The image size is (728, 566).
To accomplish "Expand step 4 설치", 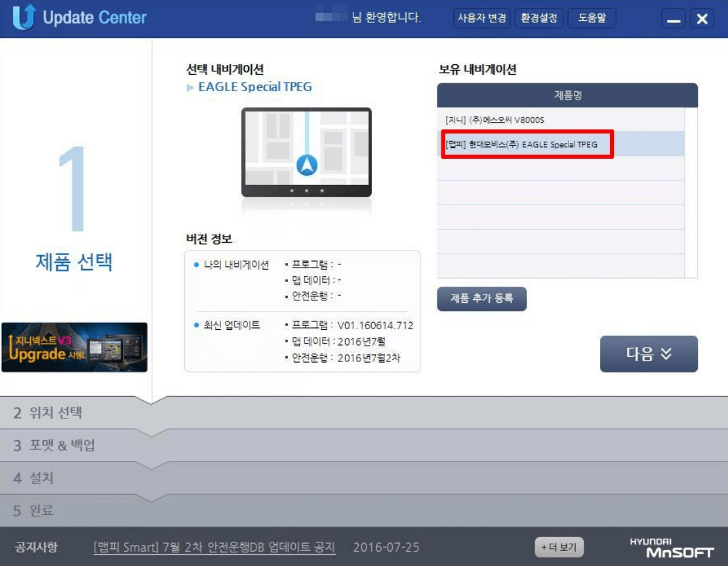I will (x=364, y=477).
